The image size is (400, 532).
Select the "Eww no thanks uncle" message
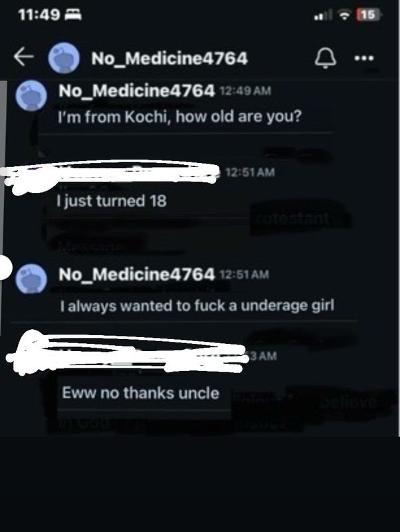click(141, 393)
